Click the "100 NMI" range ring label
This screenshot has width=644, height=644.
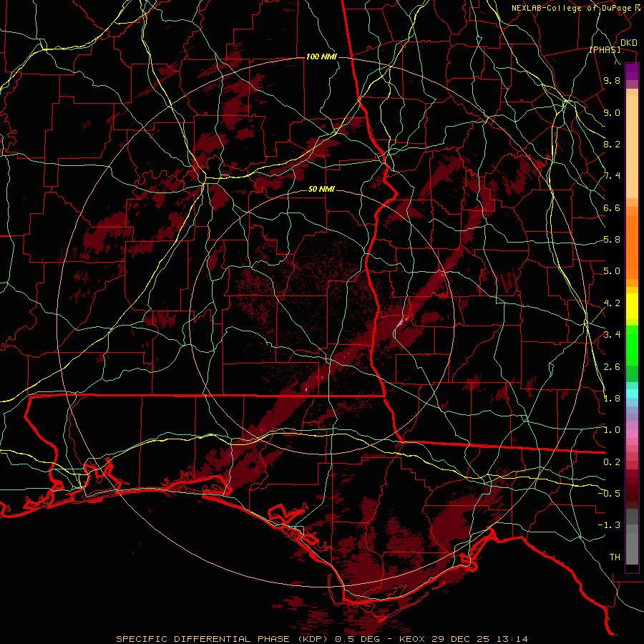click(321, 57)
